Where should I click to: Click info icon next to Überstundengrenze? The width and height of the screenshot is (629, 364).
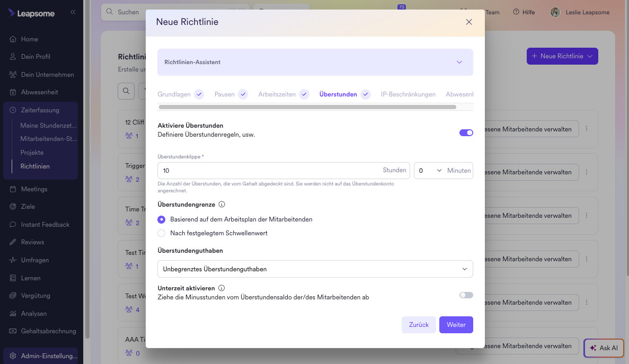[x=222, y=205]
